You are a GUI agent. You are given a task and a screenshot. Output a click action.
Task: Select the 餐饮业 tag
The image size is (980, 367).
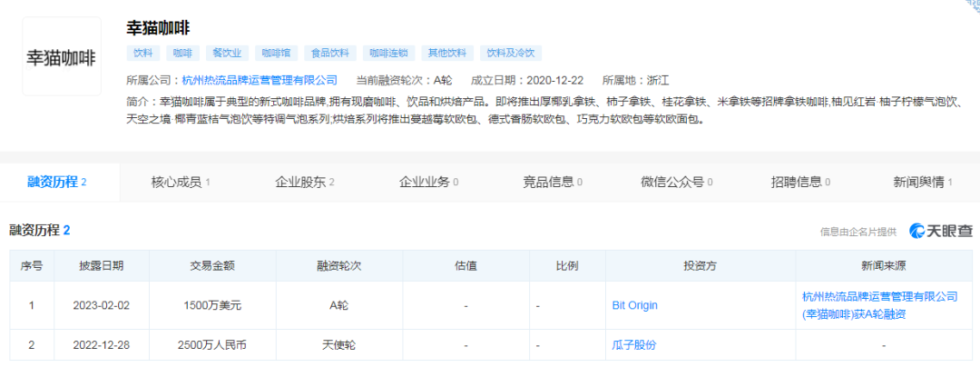pos(227,54)
